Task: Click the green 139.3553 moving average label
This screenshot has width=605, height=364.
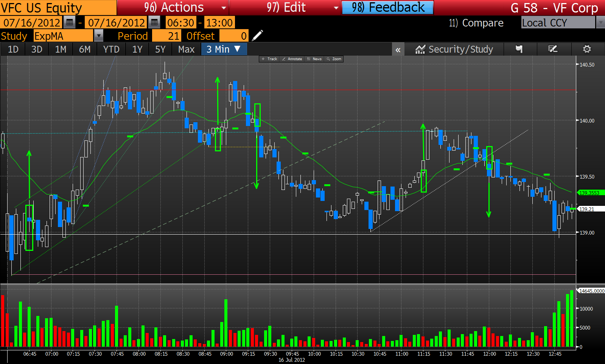Action: pos(591,193)
